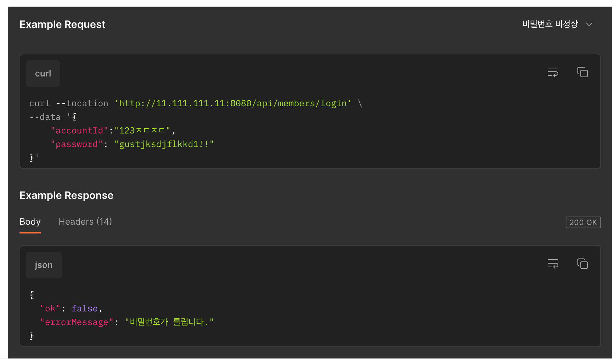Click the 200 OK status badge

tap(583, 222)
